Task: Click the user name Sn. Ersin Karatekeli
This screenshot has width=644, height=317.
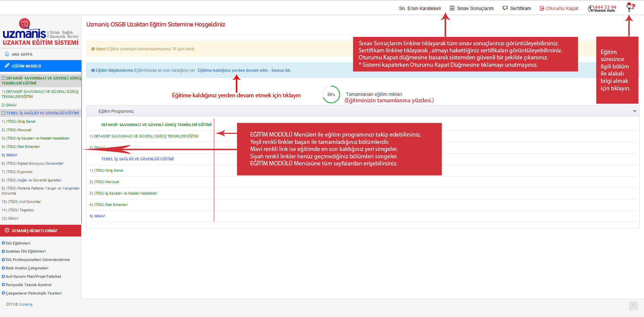Action: coord(420,8)
